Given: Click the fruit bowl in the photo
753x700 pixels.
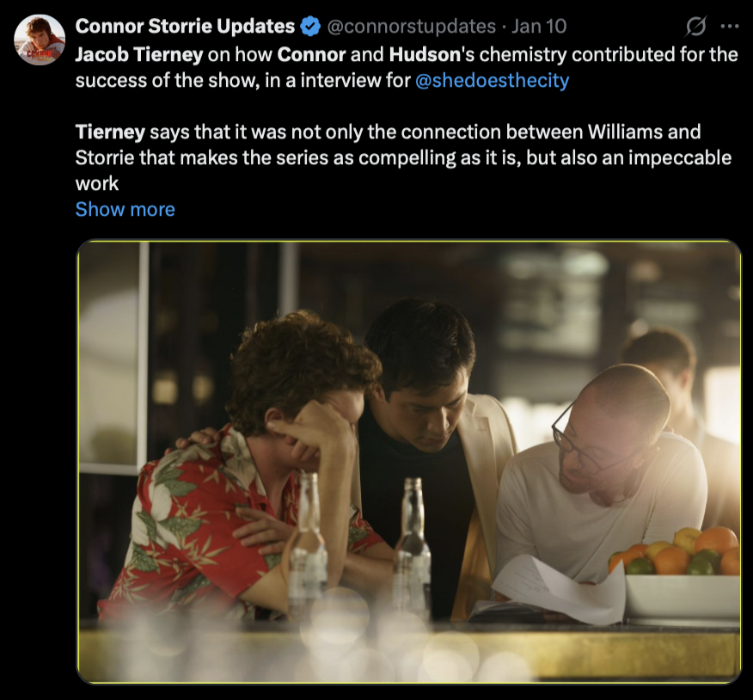Looking at the screenshot, I should (677, 574).
